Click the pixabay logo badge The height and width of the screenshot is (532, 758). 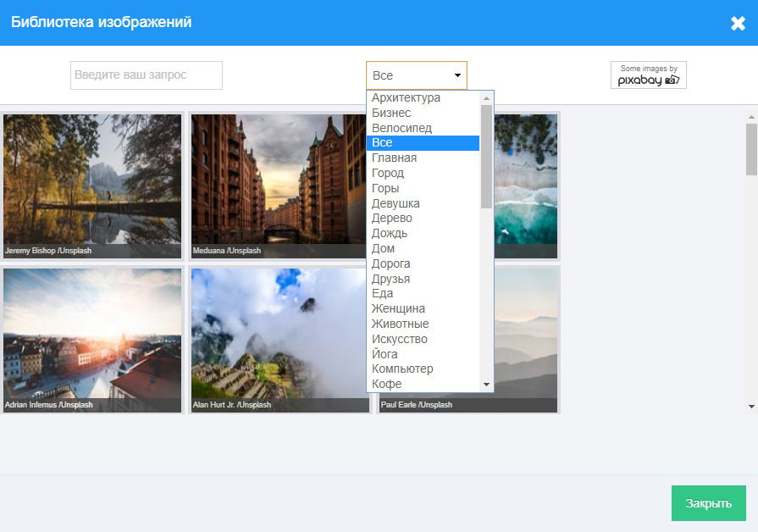(x=648, y=75)
